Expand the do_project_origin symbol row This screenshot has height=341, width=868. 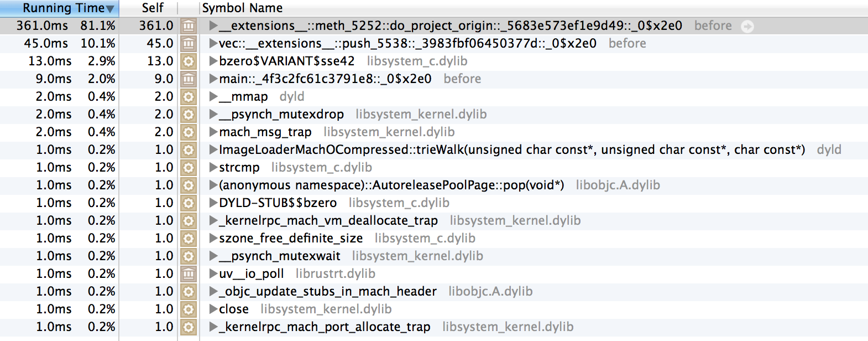click(213, 25)
